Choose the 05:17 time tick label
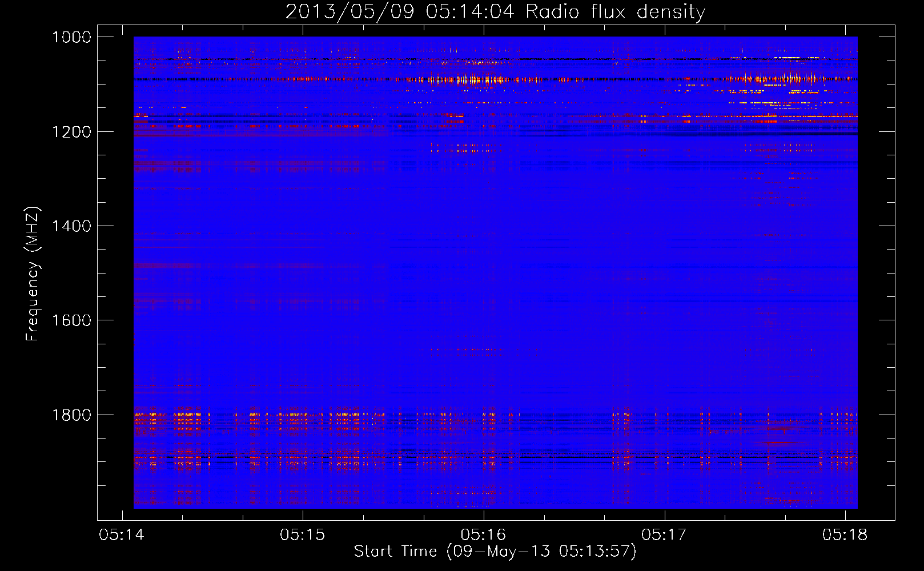This screenshot has width=924, height=571. click(664, 535)
